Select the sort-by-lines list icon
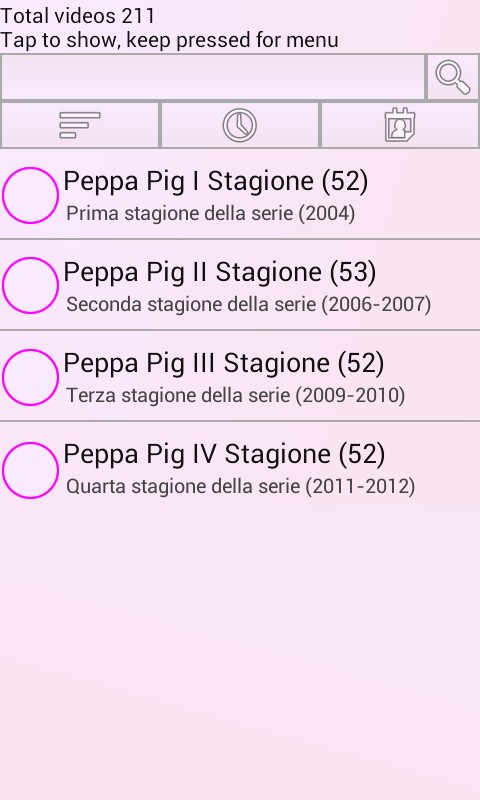 [x=80, y=125]
